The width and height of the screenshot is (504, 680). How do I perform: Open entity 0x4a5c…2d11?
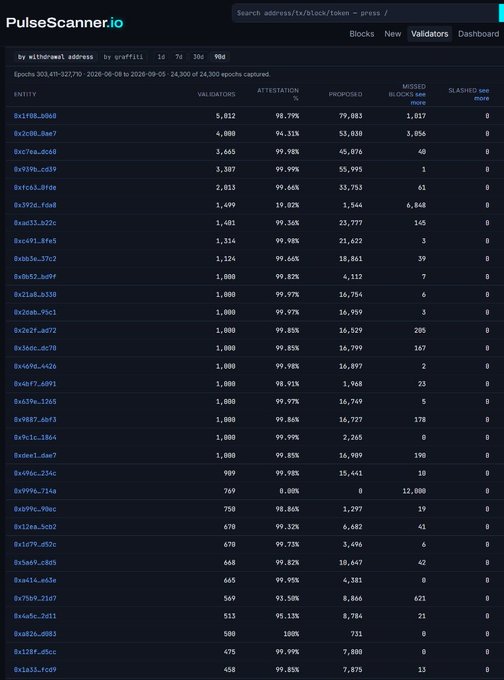click(x=35, y=616)
